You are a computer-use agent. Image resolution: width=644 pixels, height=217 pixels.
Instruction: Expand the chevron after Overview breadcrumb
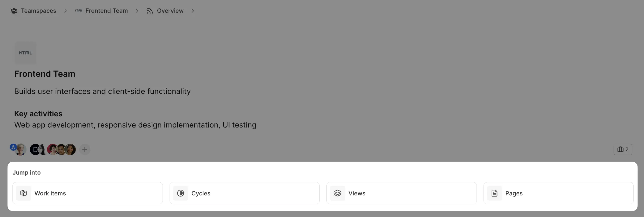click(x=193, y=11)
